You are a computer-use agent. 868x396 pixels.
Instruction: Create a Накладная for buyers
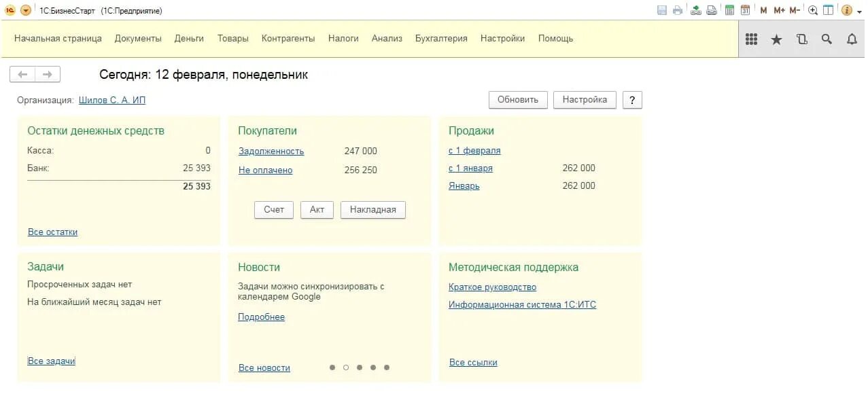click(372, 210)
